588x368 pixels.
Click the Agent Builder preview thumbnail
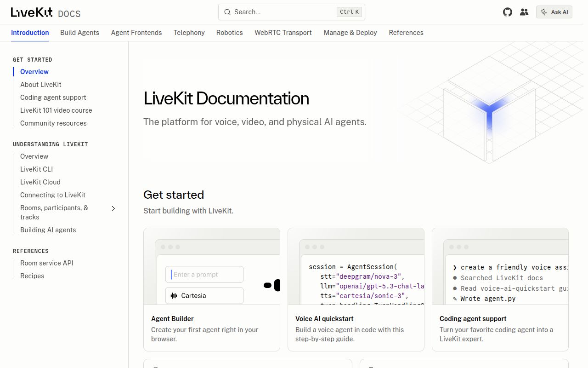coord(212,266)
